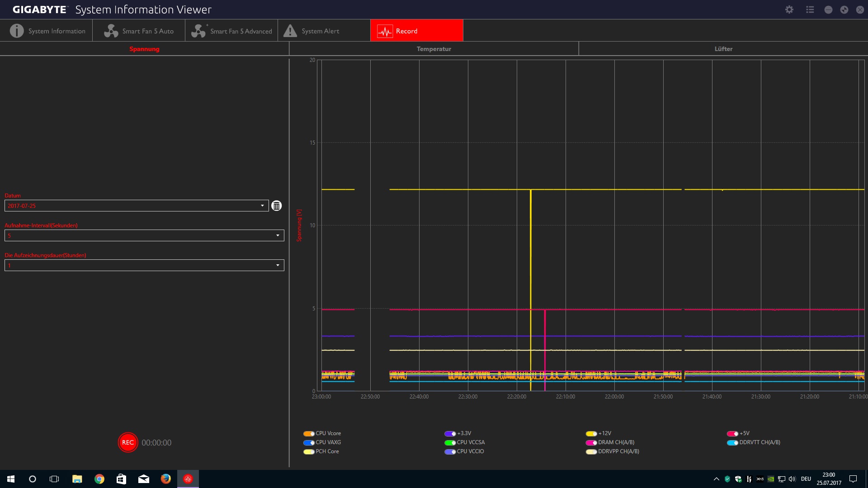Select the Spannung voltage tab
The image size is (868, 488).
pyautogui.click(x=144, y=49)
